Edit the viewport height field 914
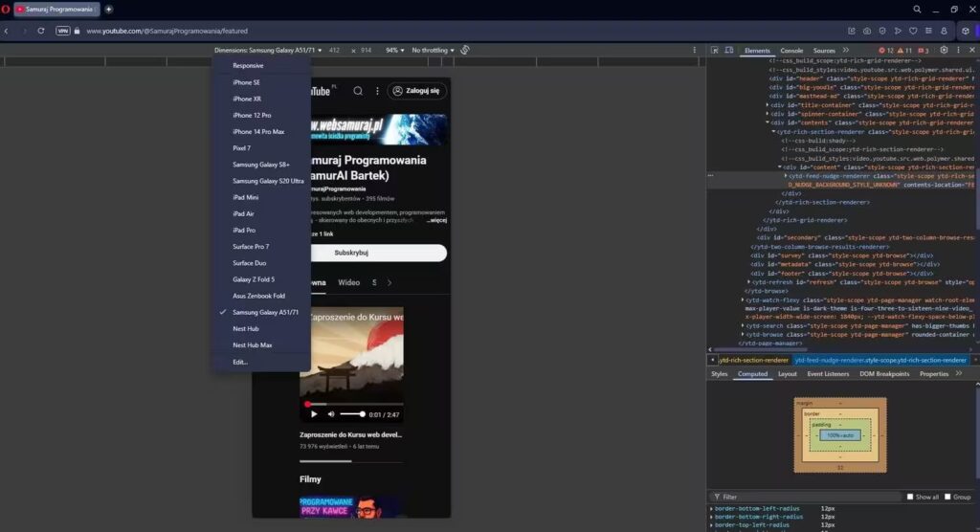Viewport: 980px width, 532px height. (x=367, y=50)
